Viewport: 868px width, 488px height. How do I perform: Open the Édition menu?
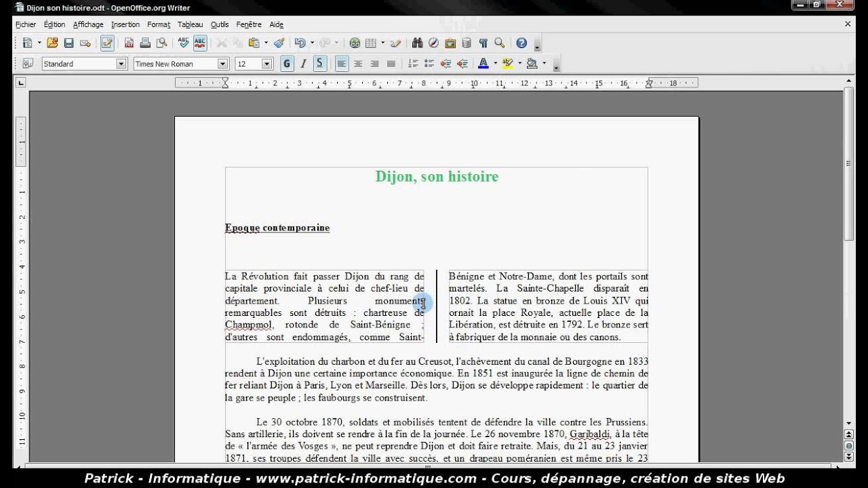click(x=54, y=24)
